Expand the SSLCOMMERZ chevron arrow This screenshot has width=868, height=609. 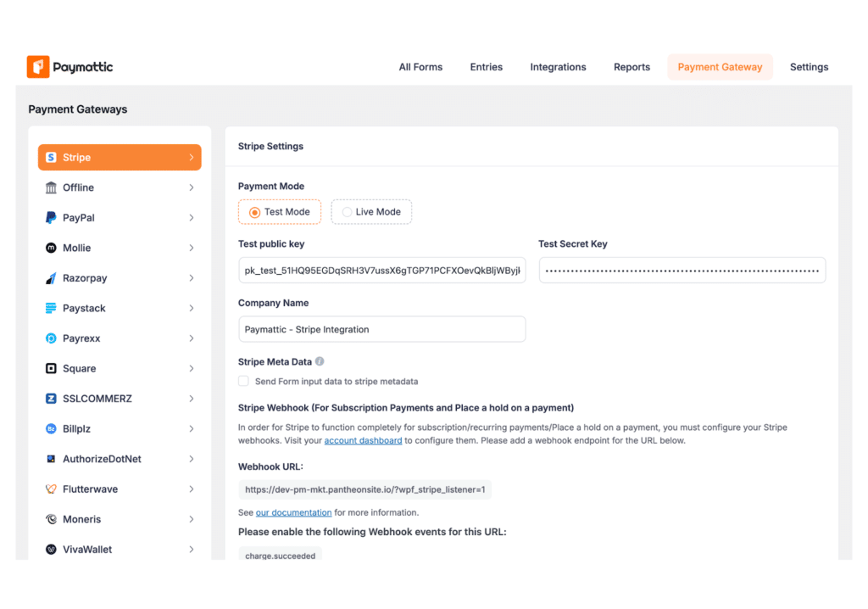click(192, 399)
